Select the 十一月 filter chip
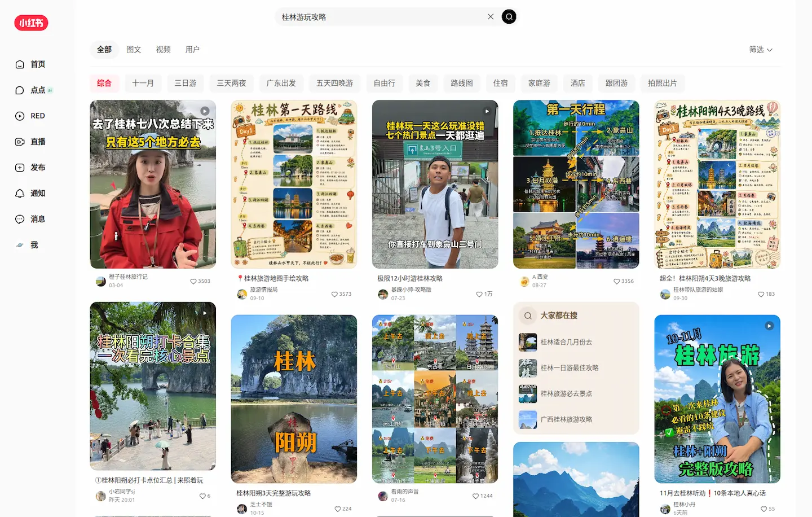 (143, 83)
